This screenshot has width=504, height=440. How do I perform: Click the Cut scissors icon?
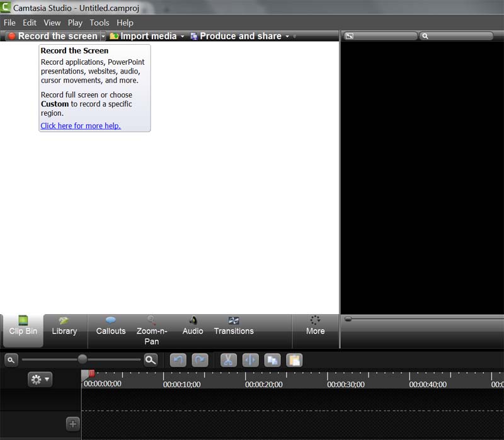tap(229, 360)
